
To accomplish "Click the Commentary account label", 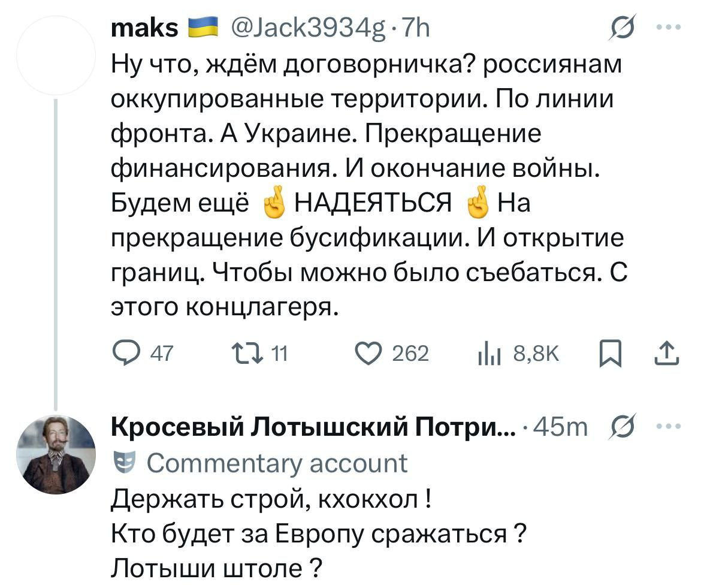I will pos(277,463).
